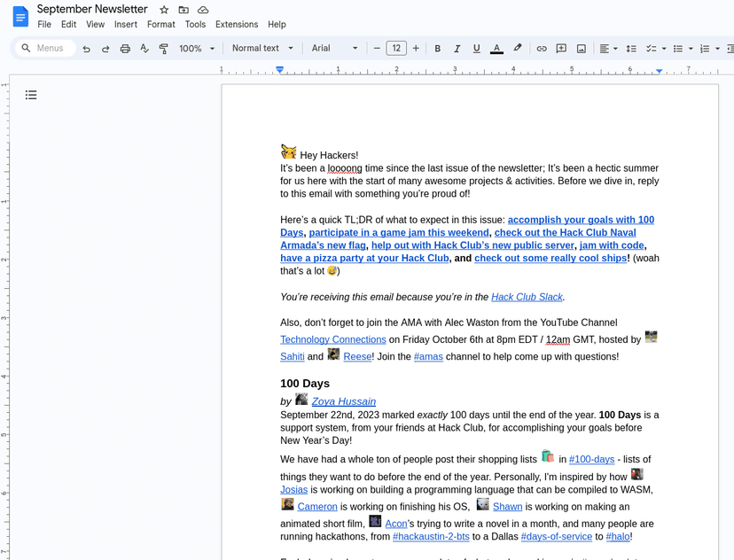
Task: Toggle underline formatting
Action: pyautogui.click(x=477, y=49)
